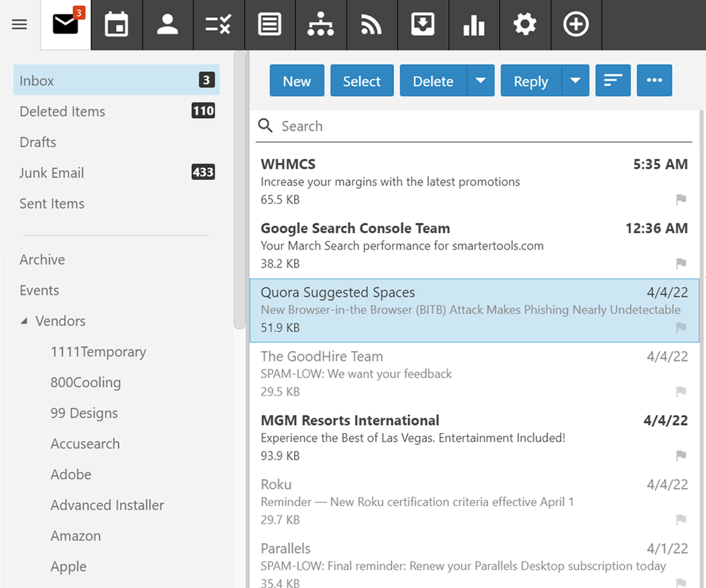Open the Reply dropdown arrow
This screenshot has height=588, width=706.
pyautogui.click(x=576, y=80)
